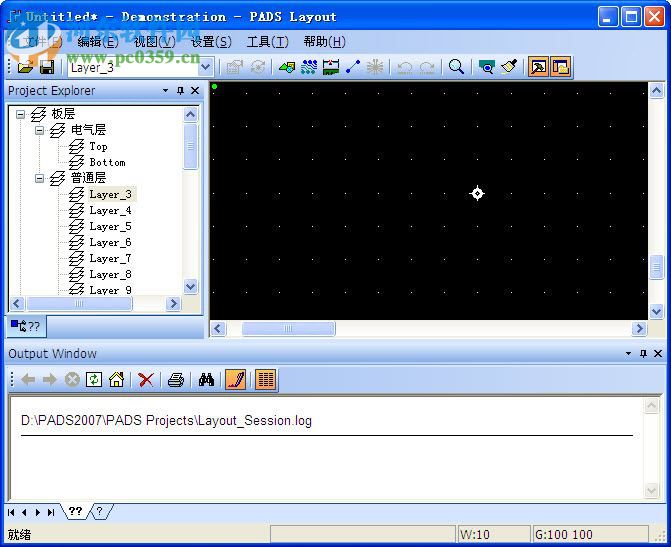Open the Layer_3 layer dropdown
Image resolution: width=671 pixels, height=547 pixels.
(x=206, y=67)
